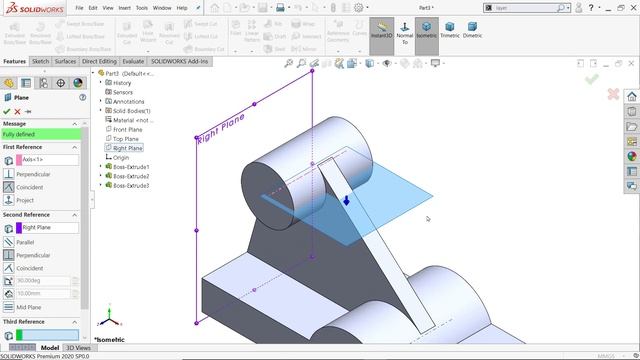Open the Insert menu
Image resolution: width=640 pixels, height=360 pixels.
click(124, 8)
